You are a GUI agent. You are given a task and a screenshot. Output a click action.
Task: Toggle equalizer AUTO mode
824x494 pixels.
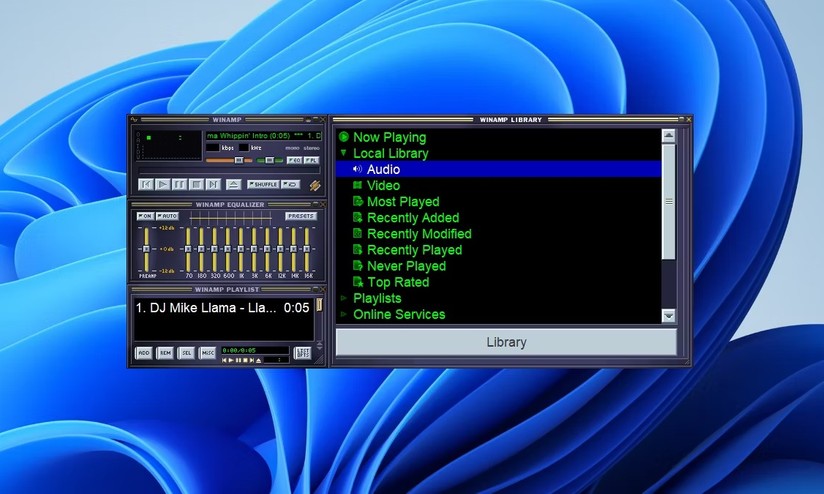(167, 216)
